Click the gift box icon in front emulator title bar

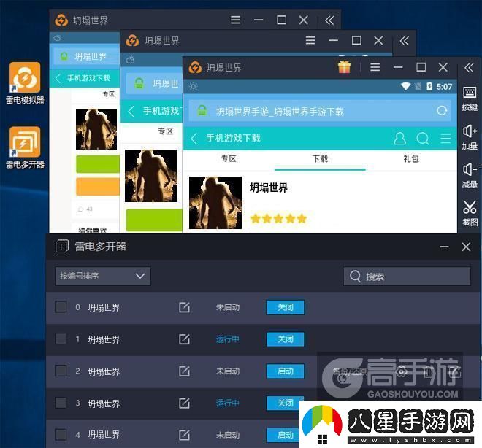[x=344, y=67]
